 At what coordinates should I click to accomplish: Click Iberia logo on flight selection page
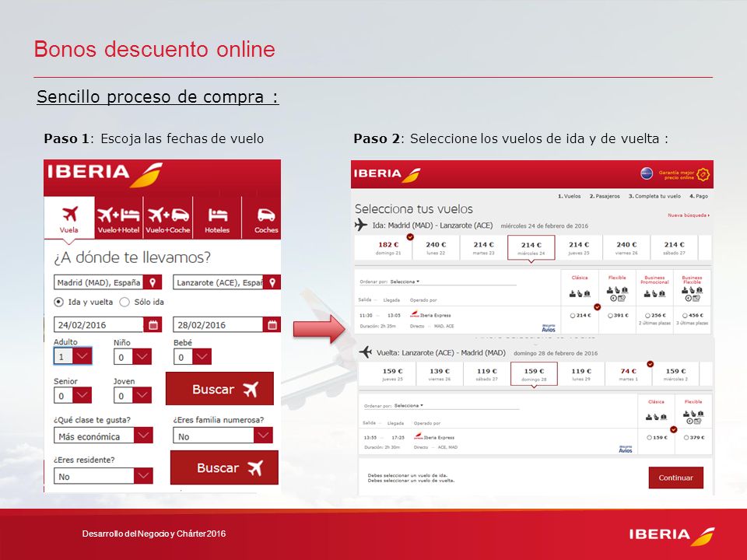coord(387,174)
